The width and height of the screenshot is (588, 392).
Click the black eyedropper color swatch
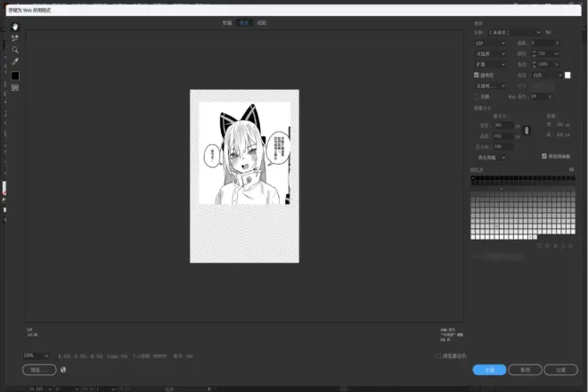coord(15,76)
